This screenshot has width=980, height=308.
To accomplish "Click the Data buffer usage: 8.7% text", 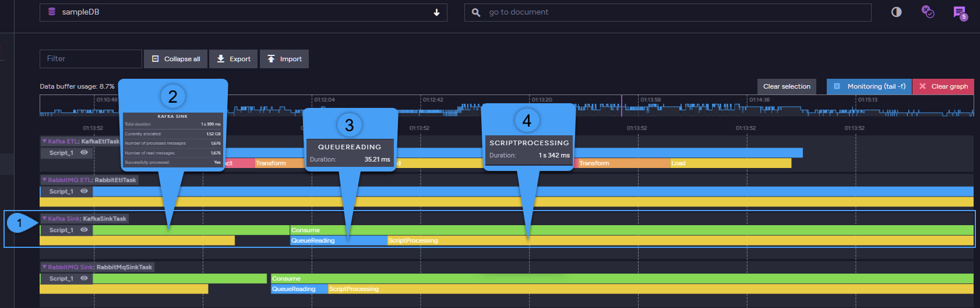I will pos(77,86).
